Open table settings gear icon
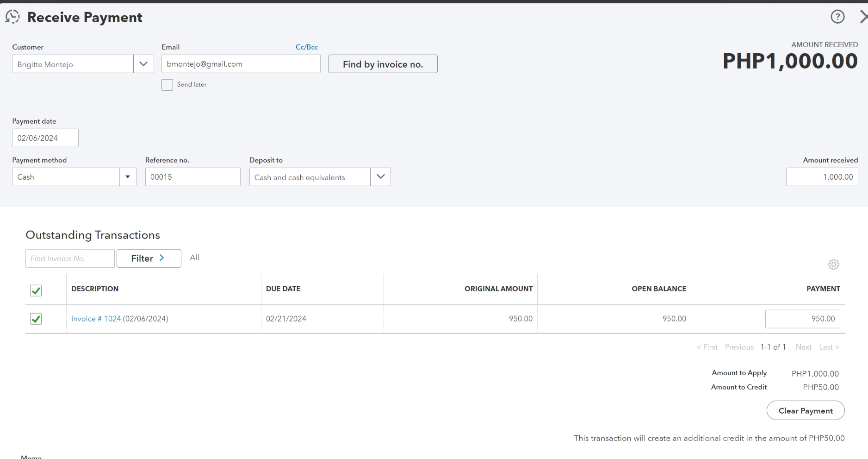Viewport: 868px width, 459px height. [x=833, y=264]
